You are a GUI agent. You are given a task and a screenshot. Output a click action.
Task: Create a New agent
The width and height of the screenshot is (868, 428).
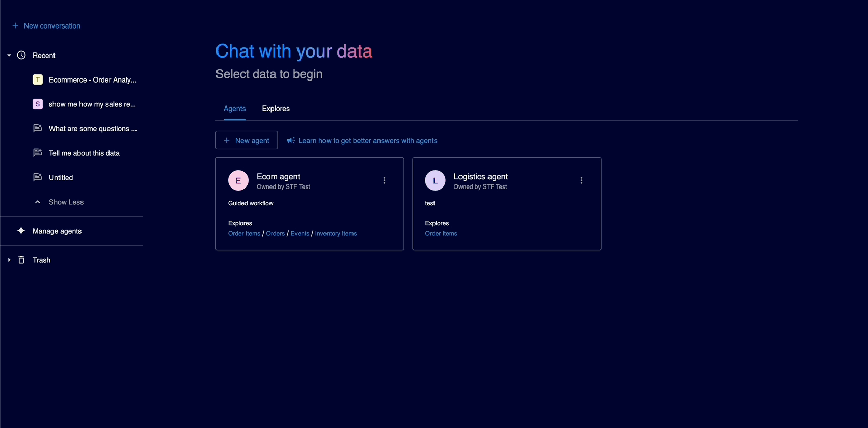click(247, 140)
